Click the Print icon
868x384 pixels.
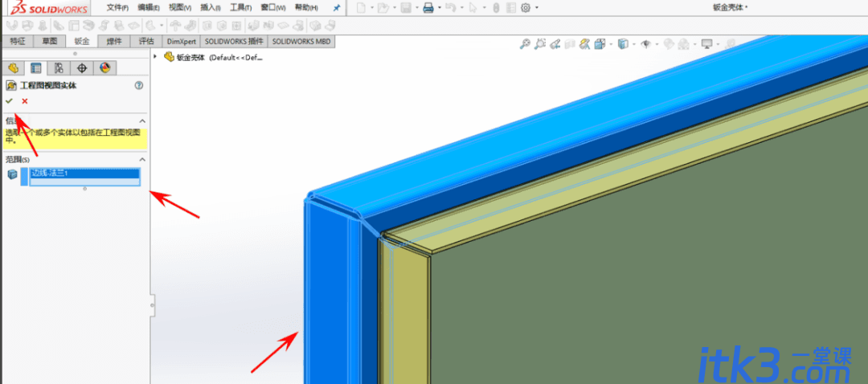tap(428, 8)
